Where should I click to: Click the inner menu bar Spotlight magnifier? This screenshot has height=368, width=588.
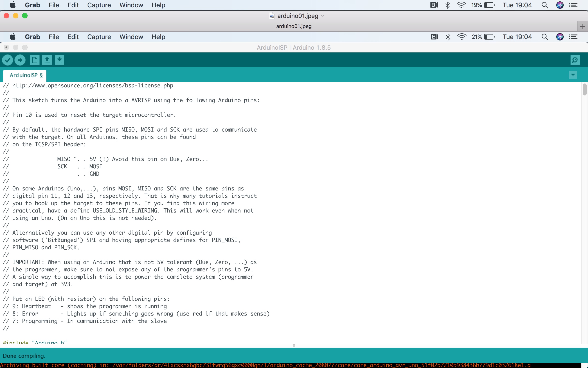click(x=545, y=37)
